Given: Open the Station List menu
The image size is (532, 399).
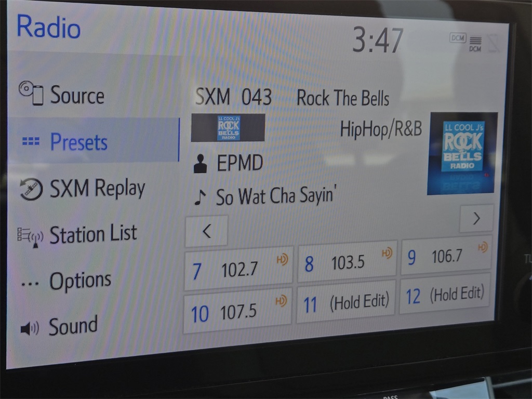Looking at the screenshot, I should 92,235.
